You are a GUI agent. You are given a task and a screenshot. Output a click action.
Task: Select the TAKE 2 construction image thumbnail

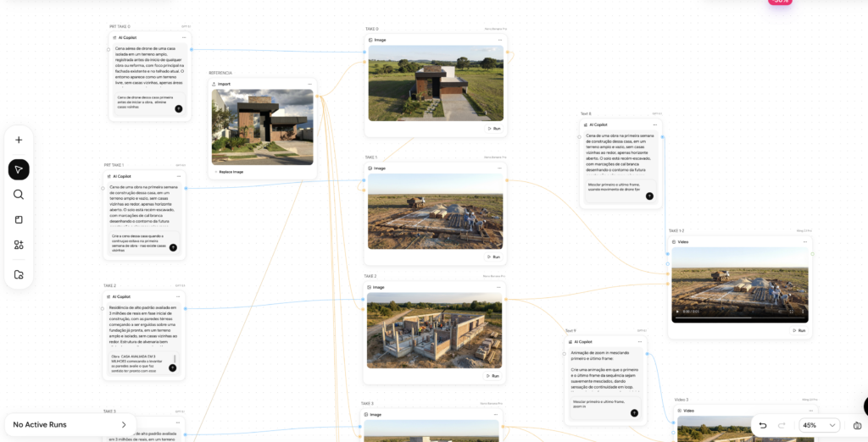pyautogui.click(x=434, y=330)
